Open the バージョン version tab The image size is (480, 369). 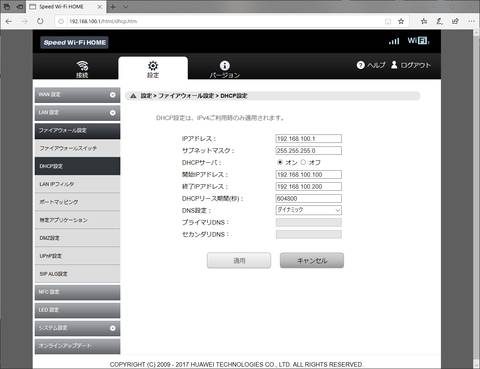[224, 69]
